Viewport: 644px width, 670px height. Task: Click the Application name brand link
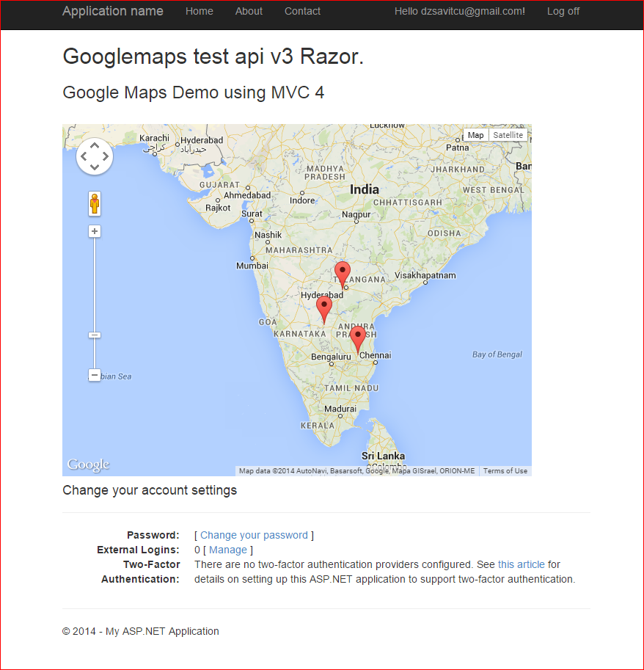pyautogui.click(x=113, y=11)
